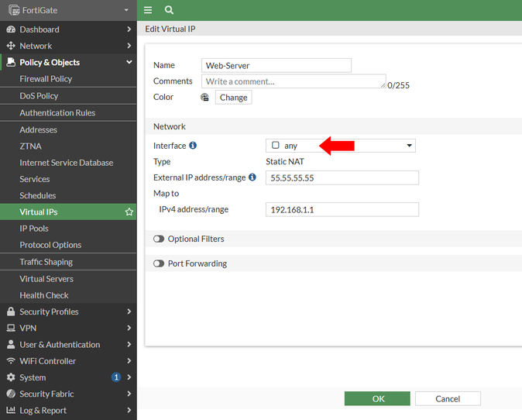Enable the Port Forwarding toggle

[x=159, y=264]
